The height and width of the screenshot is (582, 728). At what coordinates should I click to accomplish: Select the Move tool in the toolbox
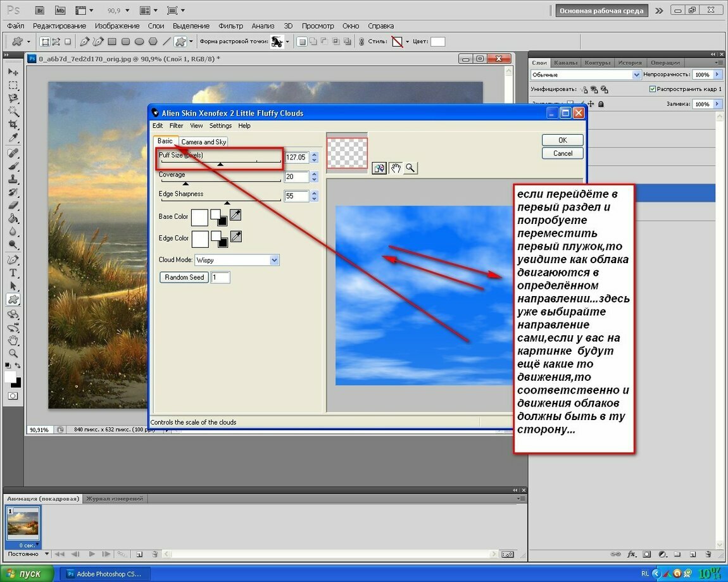(13, 72)
